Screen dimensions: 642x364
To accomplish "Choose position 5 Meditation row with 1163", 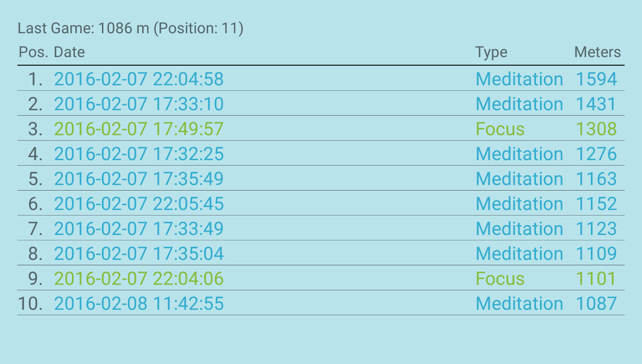I will pyautogui.click(x=321, y=178).
